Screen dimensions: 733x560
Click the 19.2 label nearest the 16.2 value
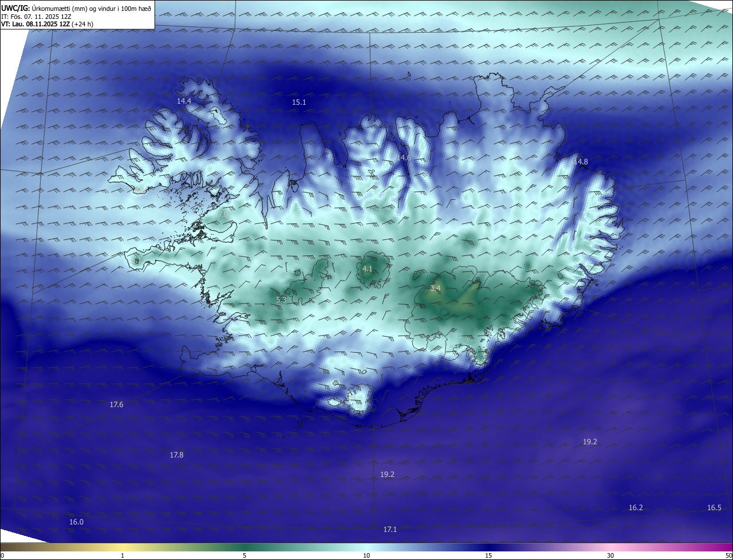(x=590, y=442)
